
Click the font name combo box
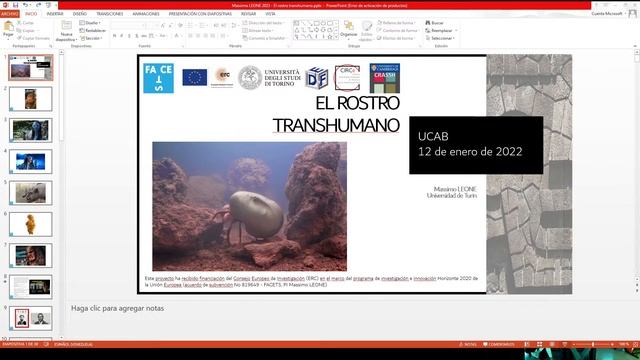[x=128, y=26]
